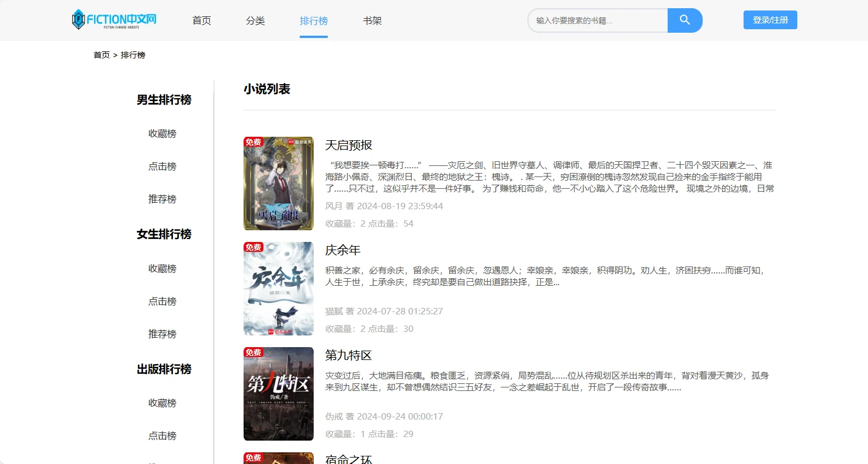Screen dimensions: 868x464
Task: Click the FICTION中文网 site logo
Action: 114,20
